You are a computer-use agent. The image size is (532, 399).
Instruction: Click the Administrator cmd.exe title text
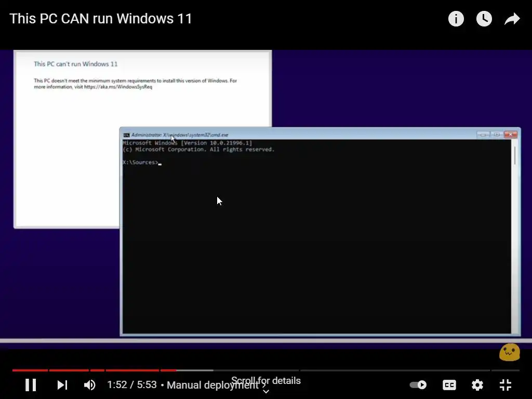179,135
